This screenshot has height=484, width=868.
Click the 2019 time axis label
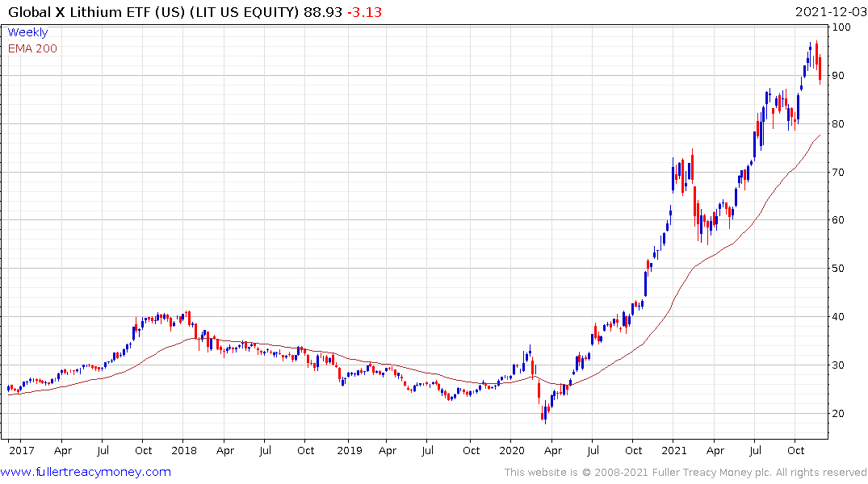pos(350,451)
